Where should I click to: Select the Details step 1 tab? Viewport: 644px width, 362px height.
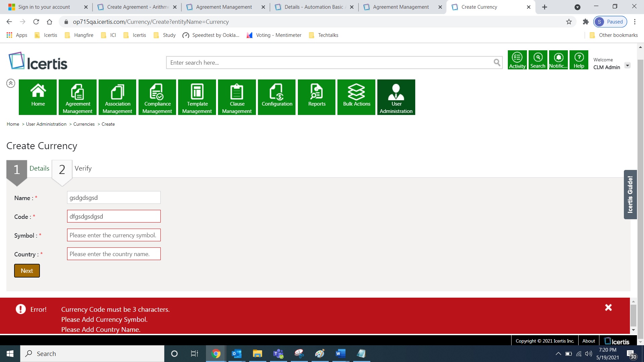[28, 169]
